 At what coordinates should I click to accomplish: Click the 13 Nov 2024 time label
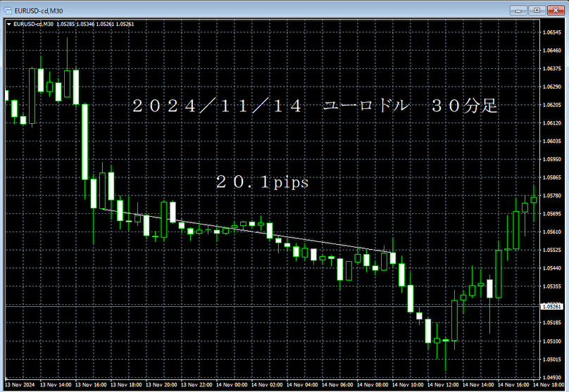[20, 384]
